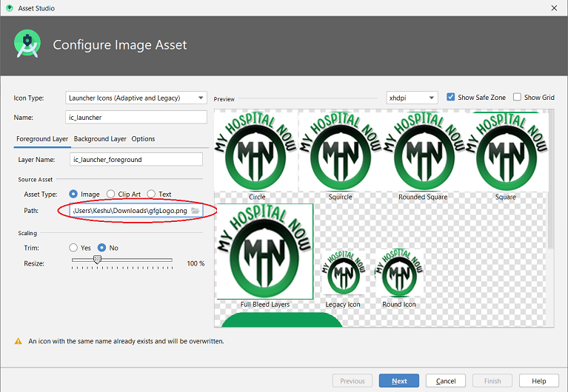This screenshot has height=392, width=568.
Task: Uncheck the Show Safe Zone checkbox
Action: pos(451,97)
